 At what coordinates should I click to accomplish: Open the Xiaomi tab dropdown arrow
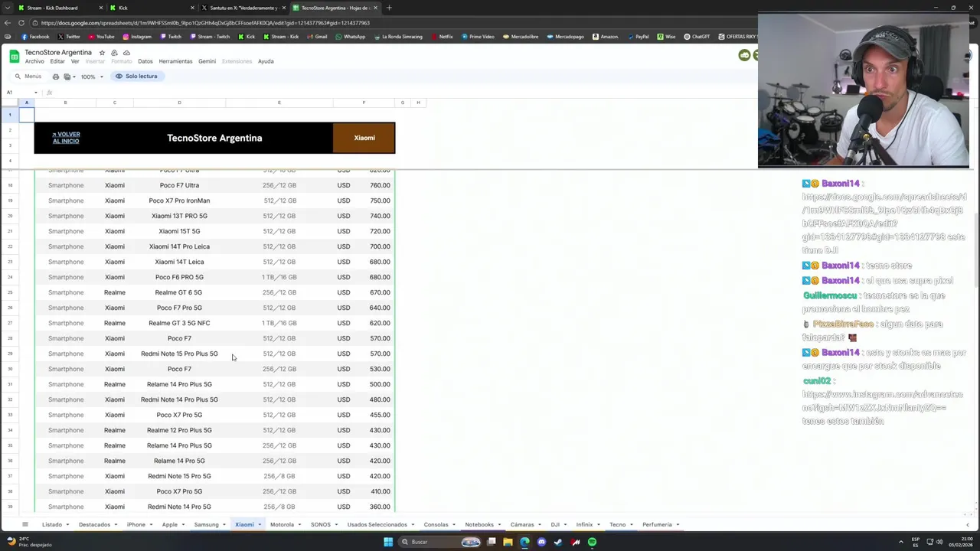coord(260,525)
